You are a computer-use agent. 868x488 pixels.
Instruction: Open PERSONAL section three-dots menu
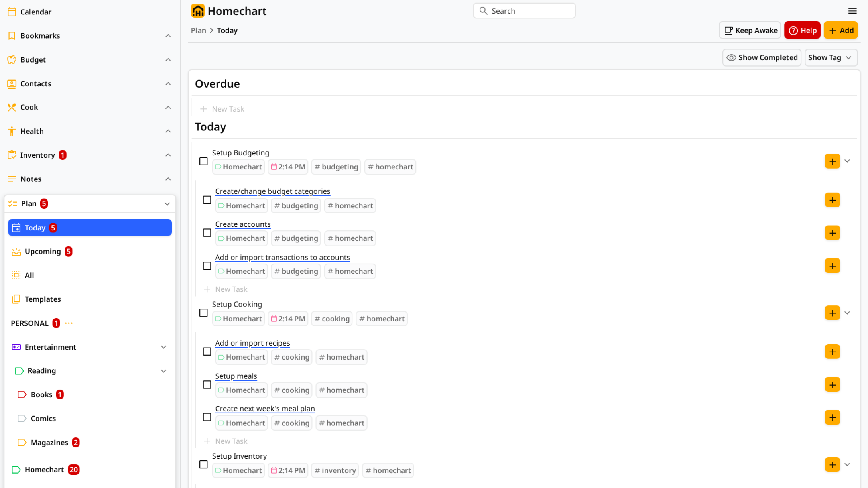[x=69, y=323]
